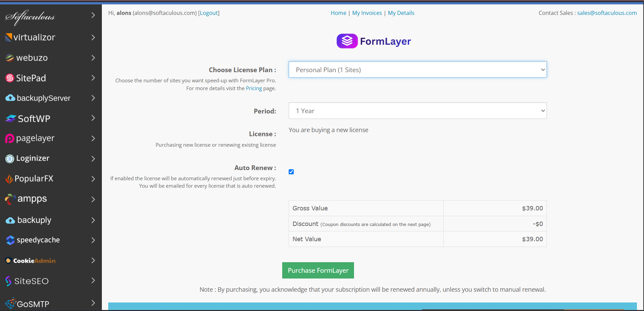
Task: Open My Details page
Action: point(401,13)
